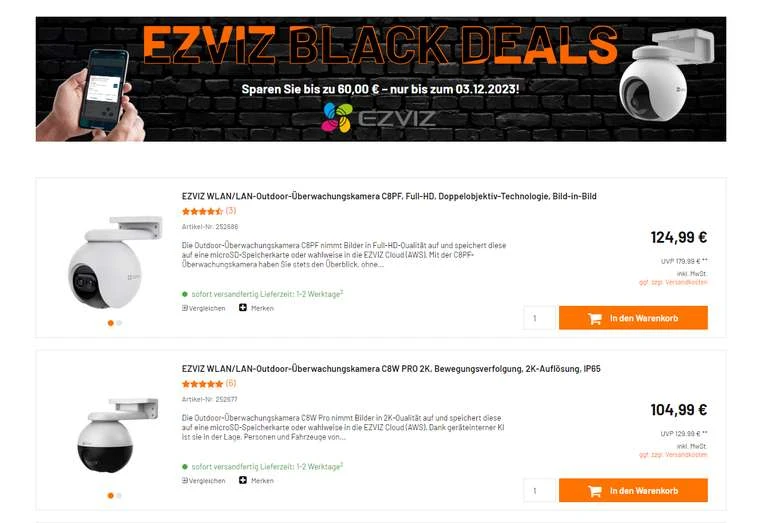Click the C8PF camera product thumbnail
This screenshot has width=768, height=523.
pos(115,262)
